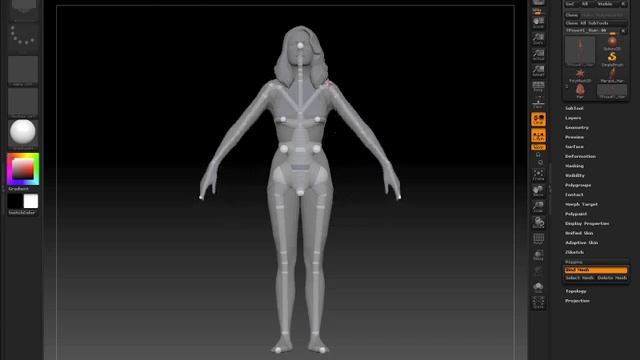Toggle Perspective view
The image size is (640, 360).
tap(538, 86)
